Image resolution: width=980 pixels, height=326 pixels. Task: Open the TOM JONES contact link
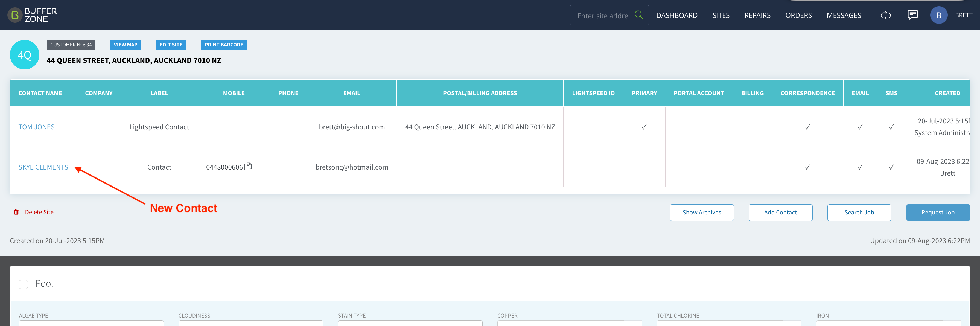[x=37, y=127]
